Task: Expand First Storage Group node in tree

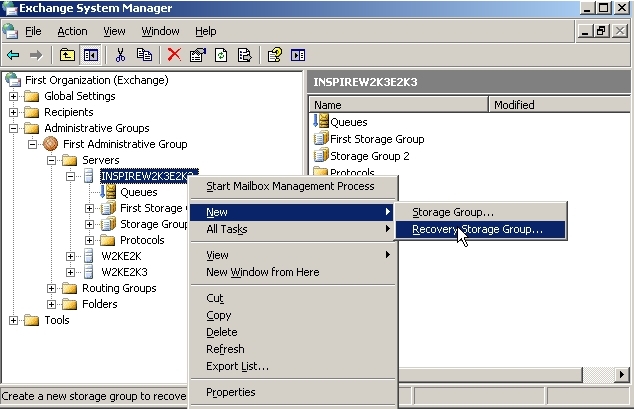Action: (x=89, y=208)
